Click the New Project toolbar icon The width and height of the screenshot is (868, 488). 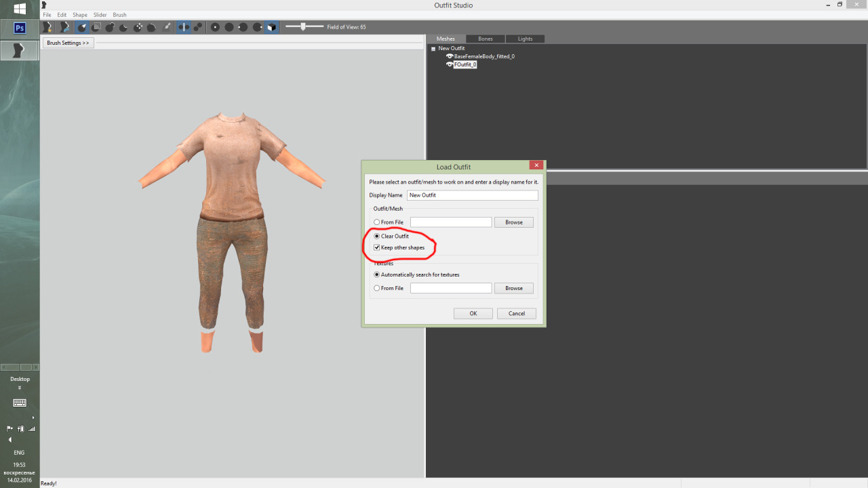pos(47,27)
